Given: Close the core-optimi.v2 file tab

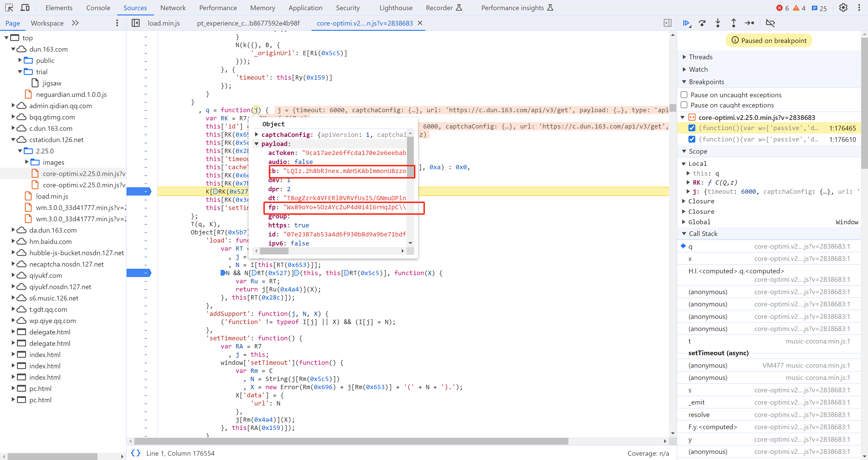Looking at the screenshot, I should pyautogui.click(x=420, y=23).
